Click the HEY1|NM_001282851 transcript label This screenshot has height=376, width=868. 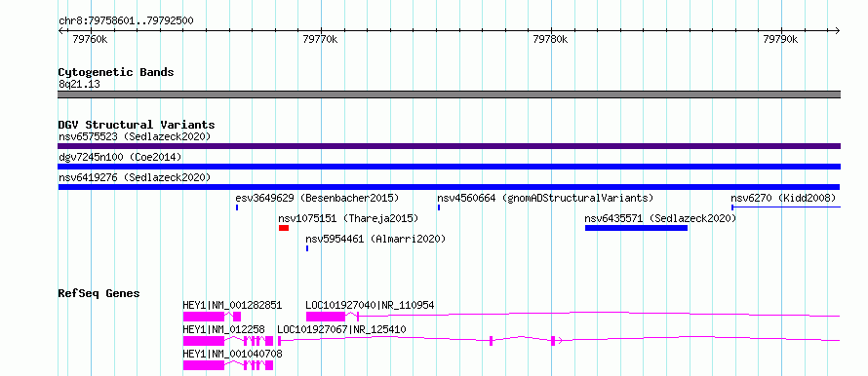[x=232, y=305]
